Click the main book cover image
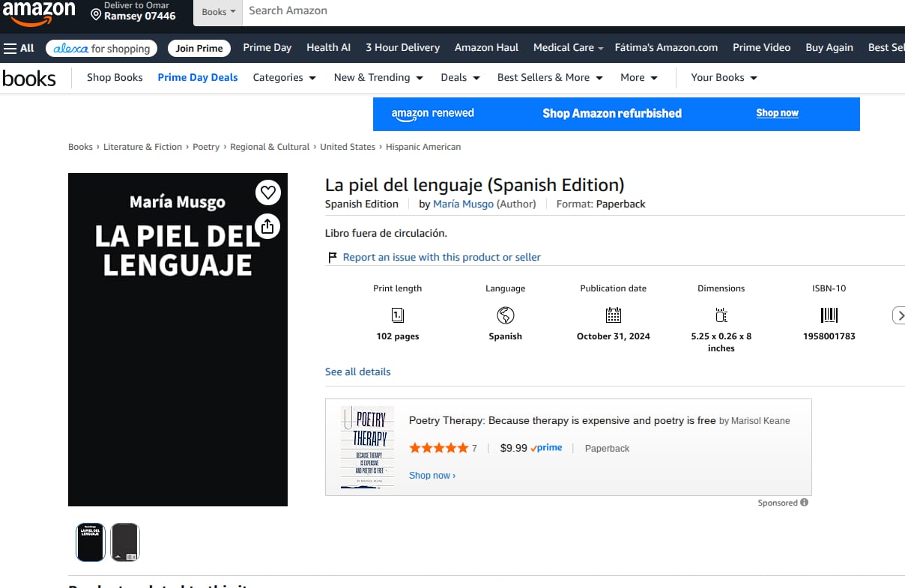Screen dimensions: 905x588 [178, 339]
